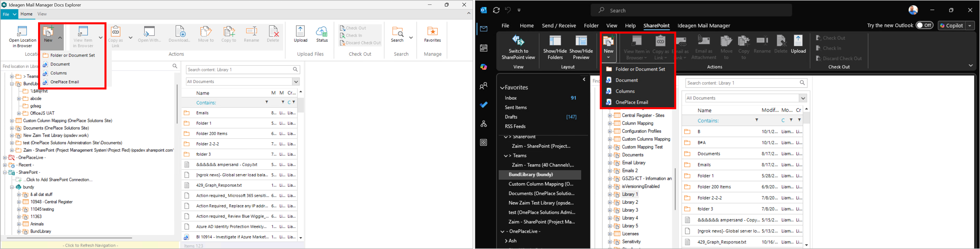Viewport: 980px width, 249px height.
Task: Click Check Out in Outlook ribbon
Action: [830, 38]
